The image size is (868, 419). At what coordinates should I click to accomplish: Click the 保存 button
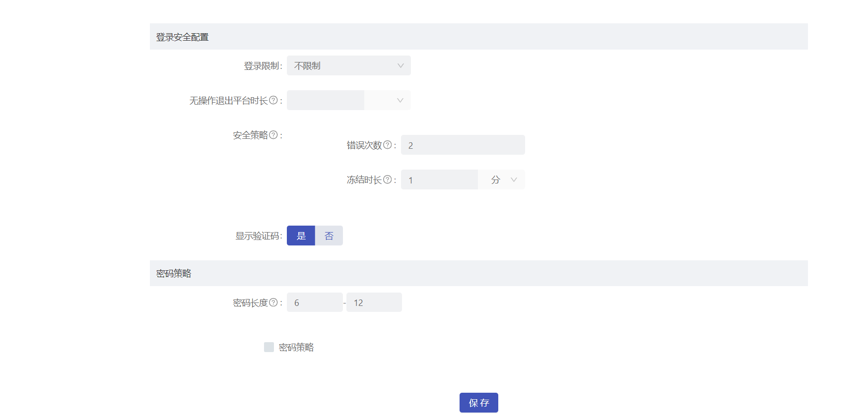478,403
